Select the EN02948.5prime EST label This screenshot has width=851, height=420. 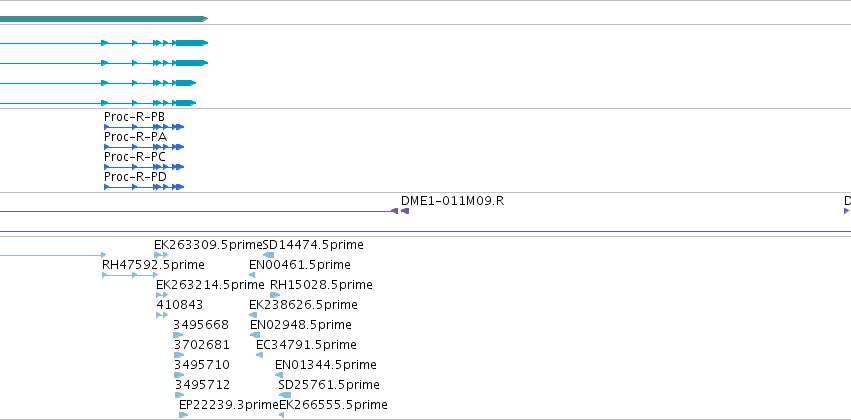coord(301,325)
